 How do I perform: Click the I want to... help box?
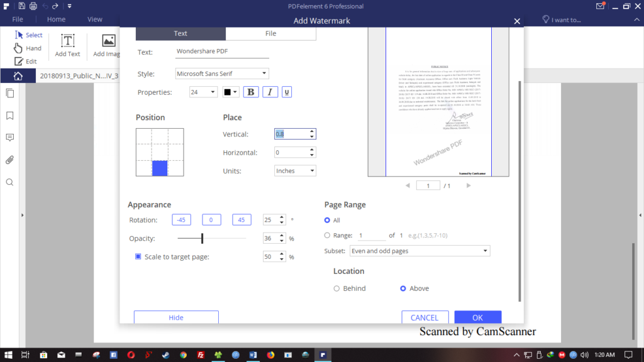[x=562, y=19]
